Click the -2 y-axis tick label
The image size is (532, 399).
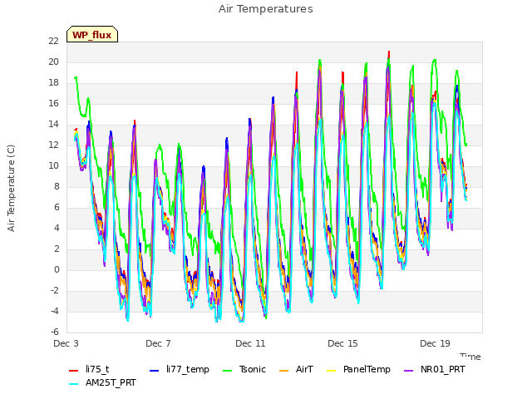pyautogui.click(x=55, y=290)
